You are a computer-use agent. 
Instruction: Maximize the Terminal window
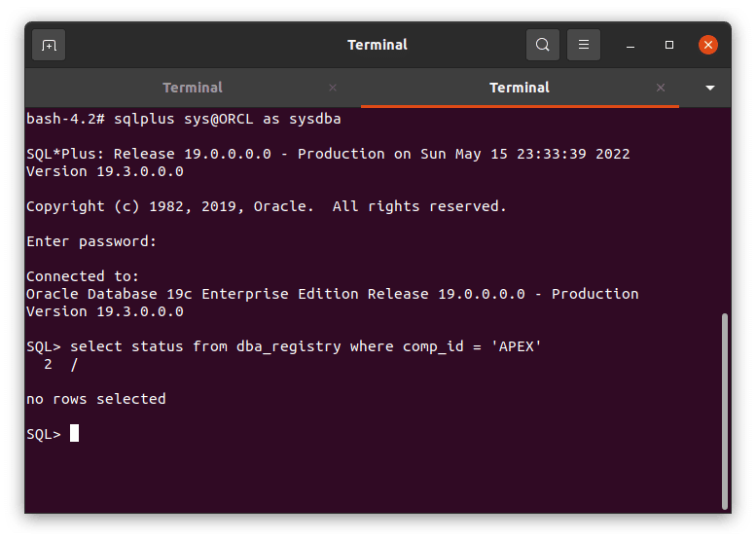click(669, 45)
